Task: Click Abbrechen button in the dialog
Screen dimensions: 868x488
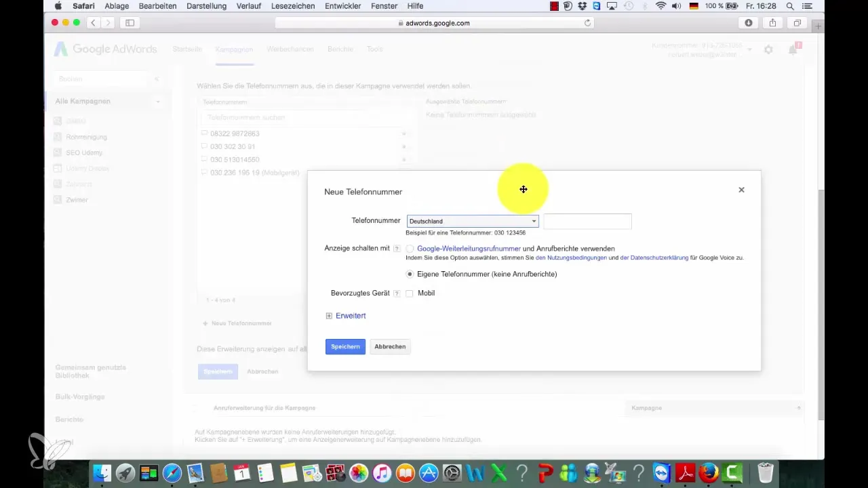Action: click(x=390, y=346)
